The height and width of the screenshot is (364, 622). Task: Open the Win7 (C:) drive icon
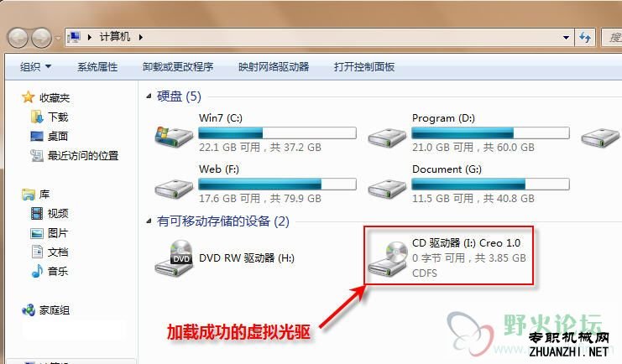tap(174, 136)
